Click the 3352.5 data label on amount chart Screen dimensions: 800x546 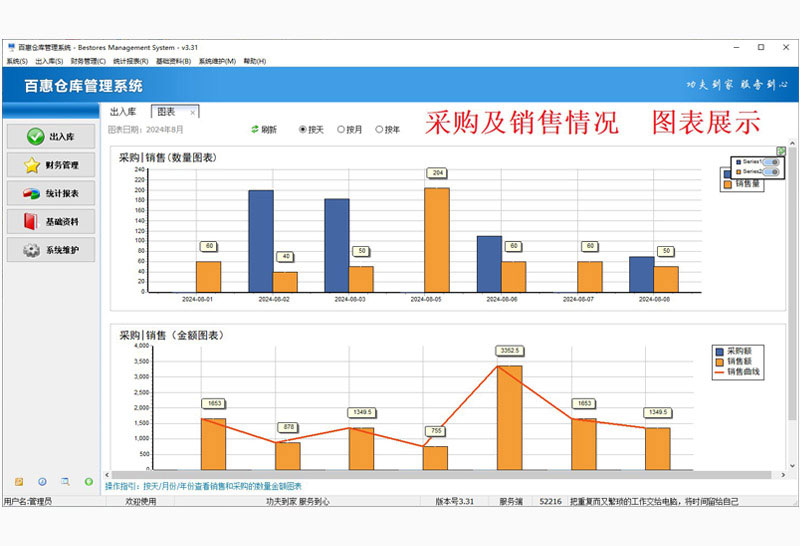tap(510, 351)
